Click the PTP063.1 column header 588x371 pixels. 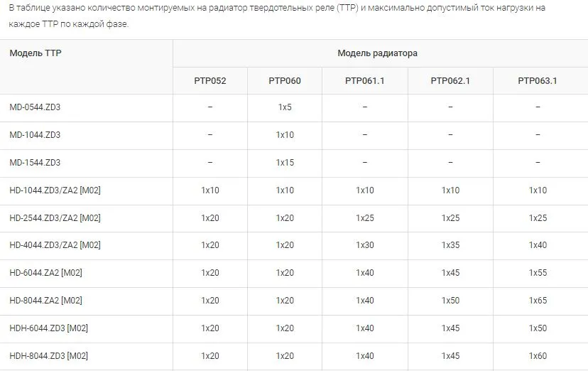tap(538, 81)
